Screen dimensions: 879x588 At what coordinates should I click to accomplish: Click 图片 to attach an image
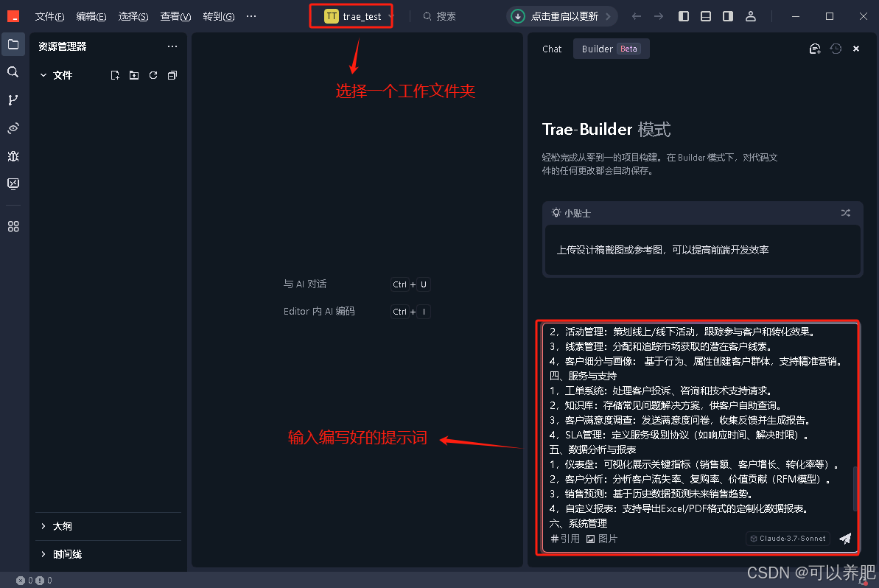click(x=601, y=539)
